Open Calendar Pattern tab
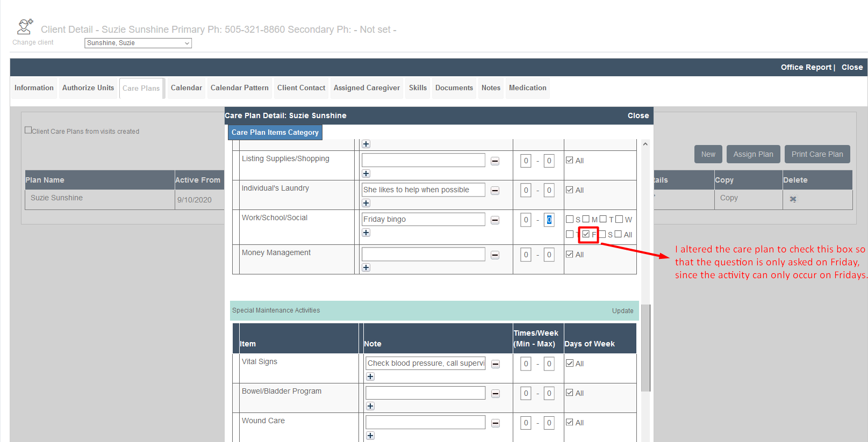Viewport: 868px width, 442px height. coord(240,88)
